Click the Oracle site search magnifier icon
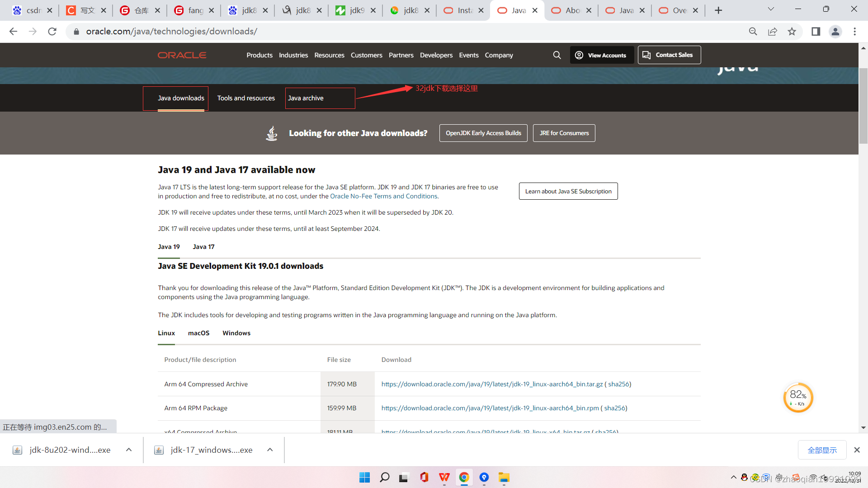Viewport: 868px width, 488px height. pyautogui.click(x=557, y=55)
